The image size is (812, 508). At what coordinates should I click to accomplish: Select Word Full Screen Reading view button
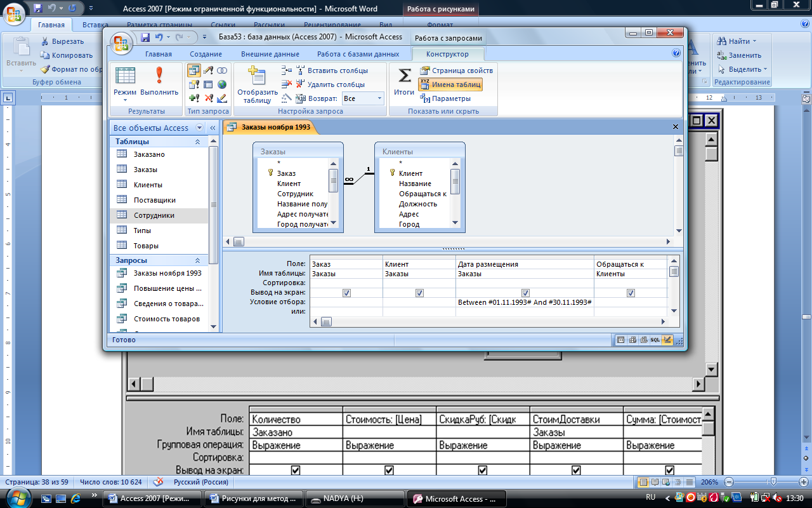coord(655,482)
